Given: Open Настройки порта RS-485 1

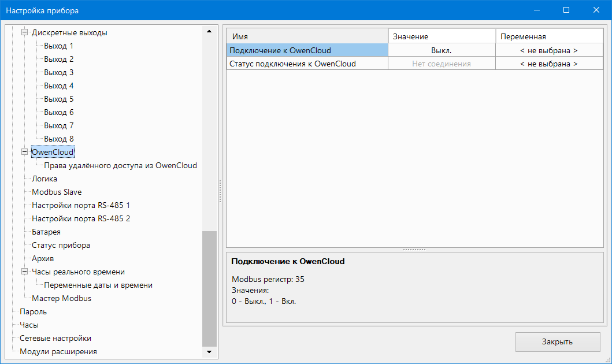Looking at the screenshot, I should [81, 205].
